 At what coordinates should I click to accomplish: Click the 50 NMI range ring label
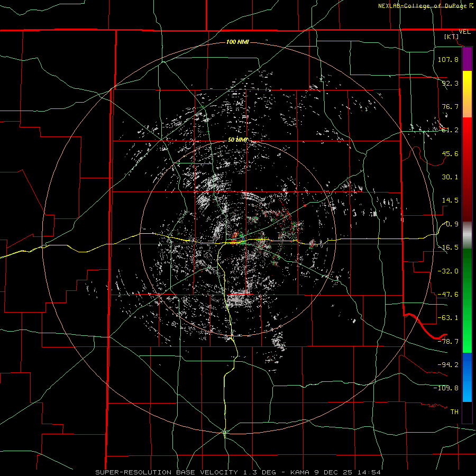pos(237,140)
